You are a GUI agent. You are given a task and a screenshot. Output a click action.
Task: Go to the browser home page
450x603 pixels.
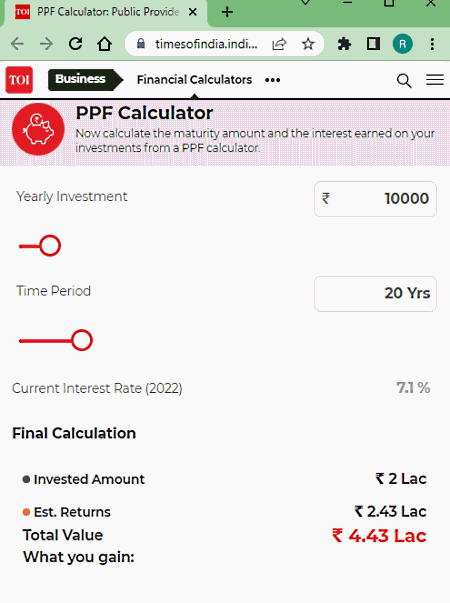point(104,44)
